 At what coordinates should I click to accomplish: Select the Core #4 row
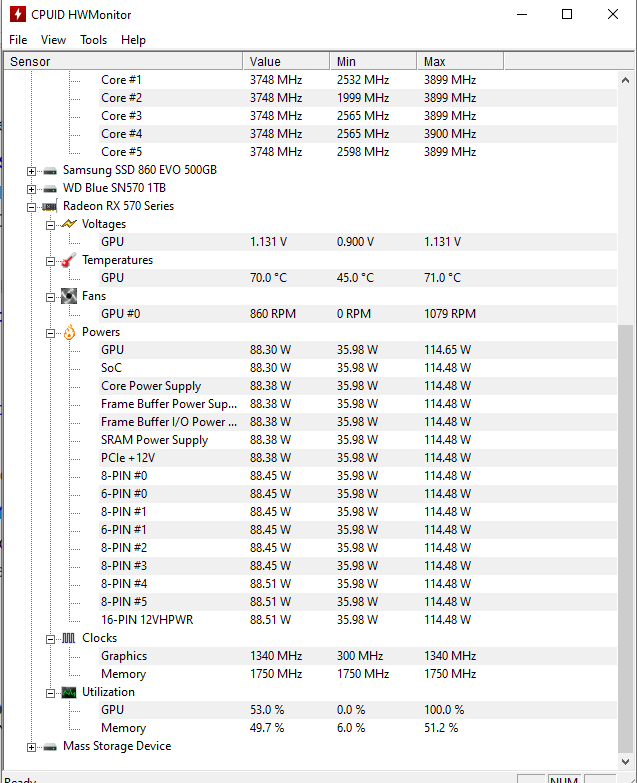tap(358, 134)
